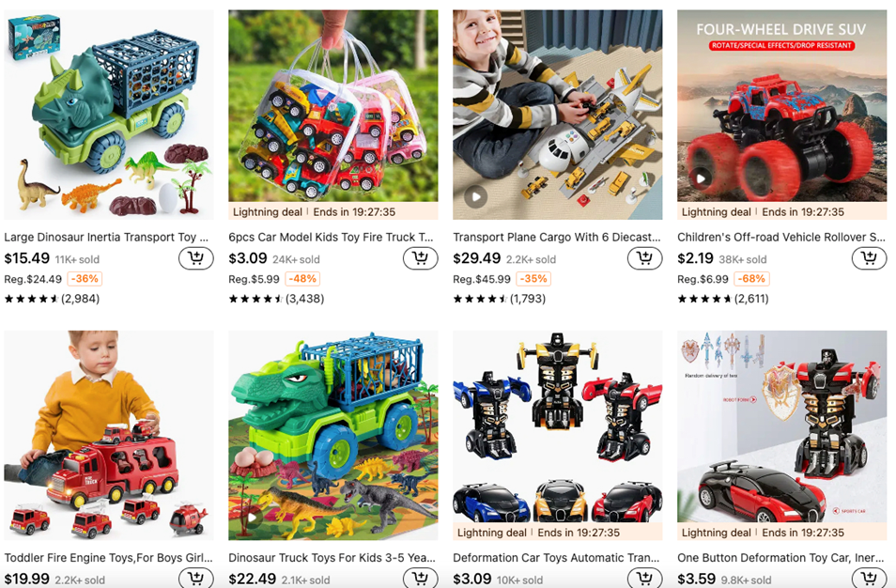Add 6pcs Car Model Fire Truck to cart
This screenshot has width=896, height=588.
[421, 258]
